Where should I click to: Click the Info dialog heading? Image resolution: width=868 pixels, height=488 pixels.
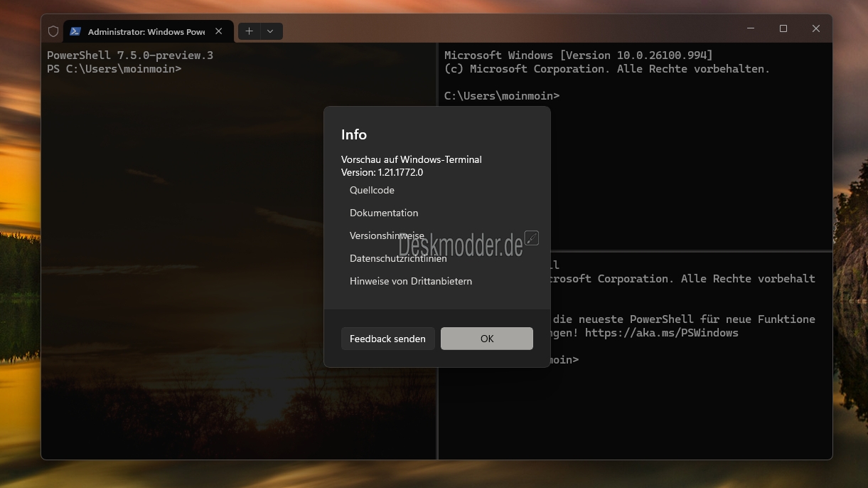pos(354,134)
